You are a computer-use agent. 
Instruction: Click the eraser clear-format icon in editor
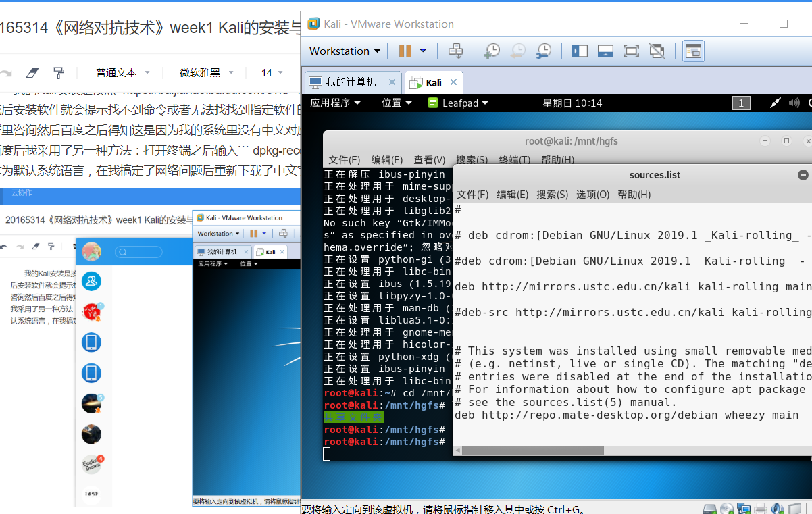click(x=32, y=72)
